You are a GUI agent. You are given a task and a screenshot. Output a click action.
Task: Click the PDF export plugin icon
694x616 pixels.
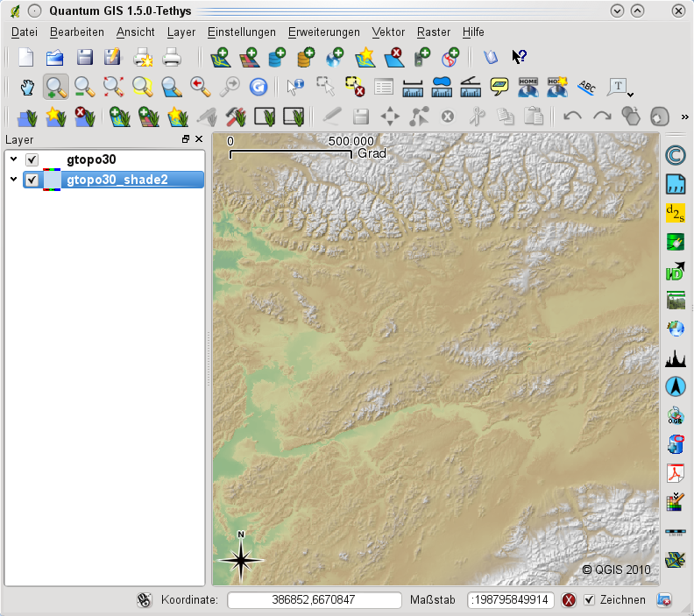click(676, 473)
